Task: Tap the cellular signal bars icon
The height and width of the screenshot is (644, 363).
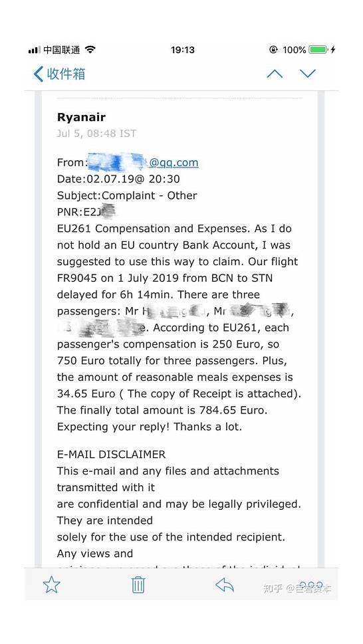Action: pos(35,50)
